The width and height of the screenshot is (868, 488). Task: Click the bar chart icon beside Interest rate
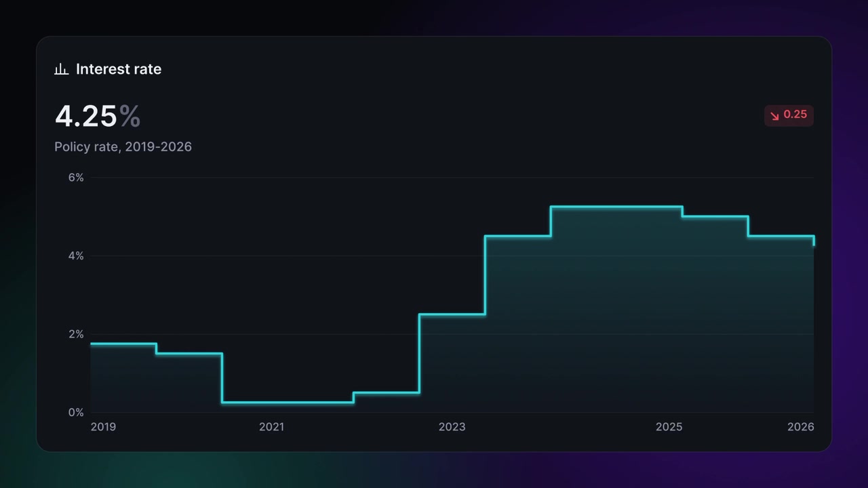coord(61,69)
